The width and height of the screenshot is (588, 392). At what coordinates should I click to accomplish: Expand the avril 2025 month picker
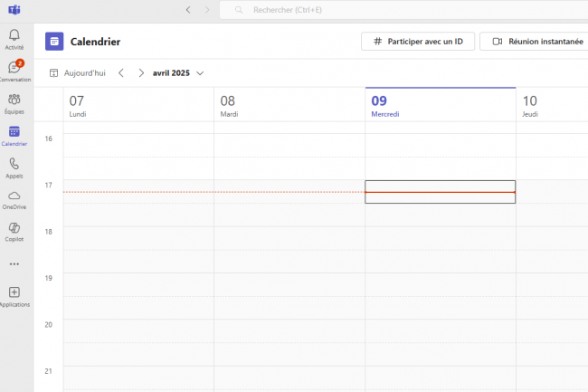click(178, 72)
